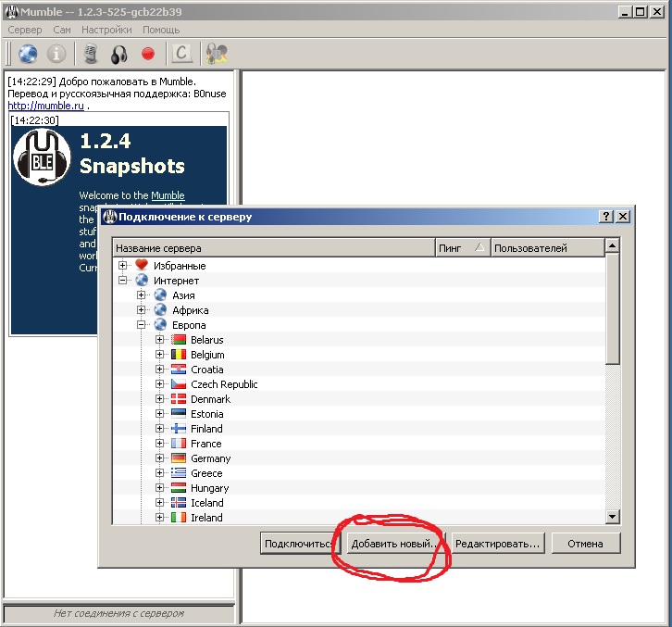
Task: Click the Hungary flag icon
Action: point(179,488)
